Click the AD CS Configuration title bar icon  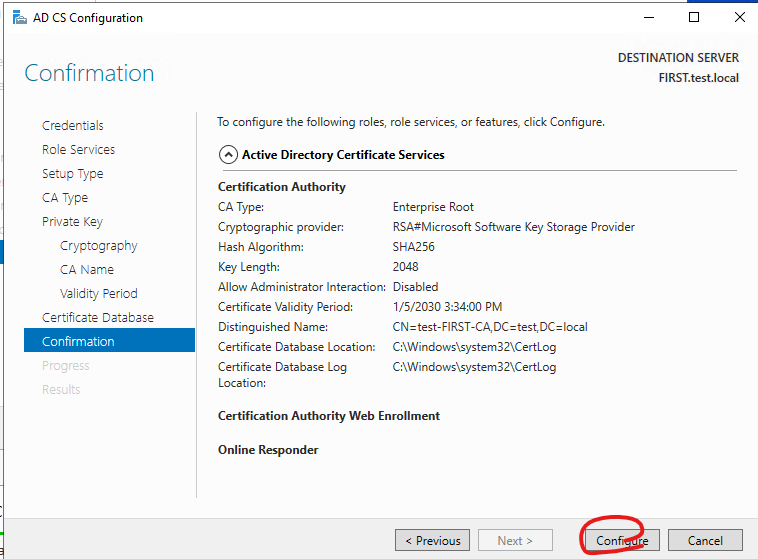coord(19,18)
